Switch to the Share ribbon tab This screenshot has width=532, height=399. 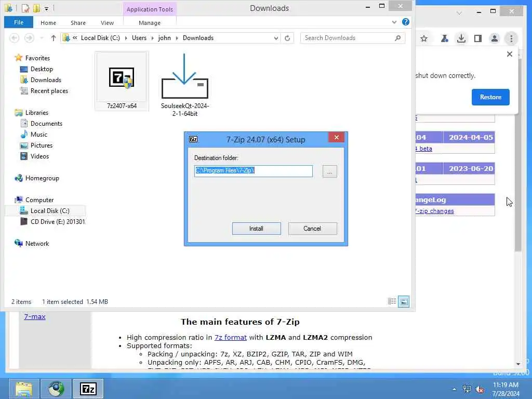[78, 23]
